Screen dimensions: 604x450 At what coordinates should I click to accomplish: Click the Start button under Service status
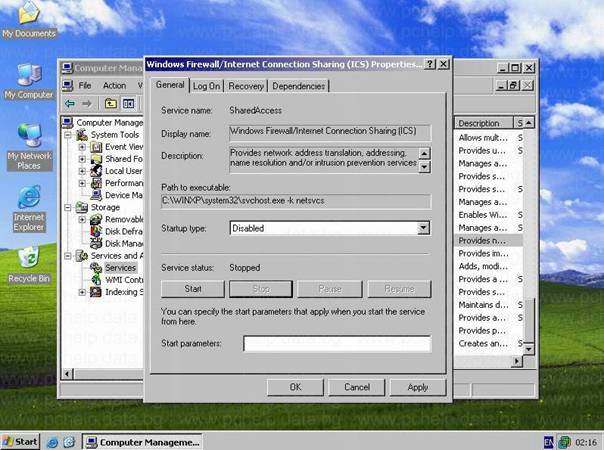193,289
